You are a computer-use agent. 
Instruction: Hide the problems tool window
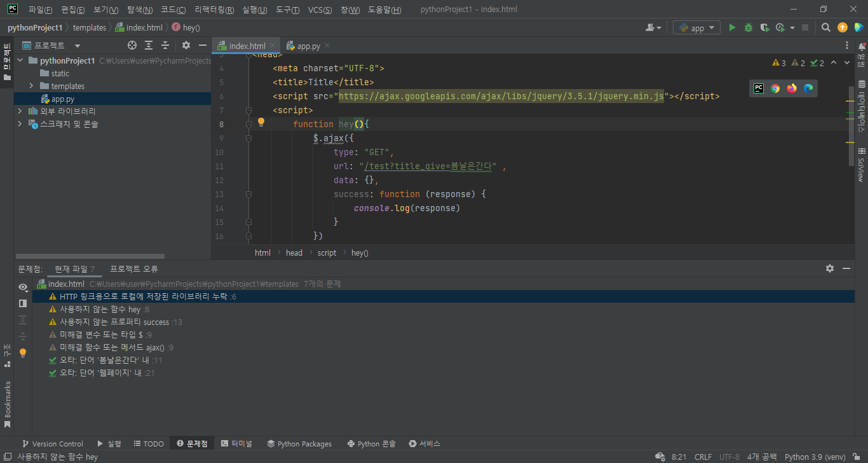pos(846,268)
